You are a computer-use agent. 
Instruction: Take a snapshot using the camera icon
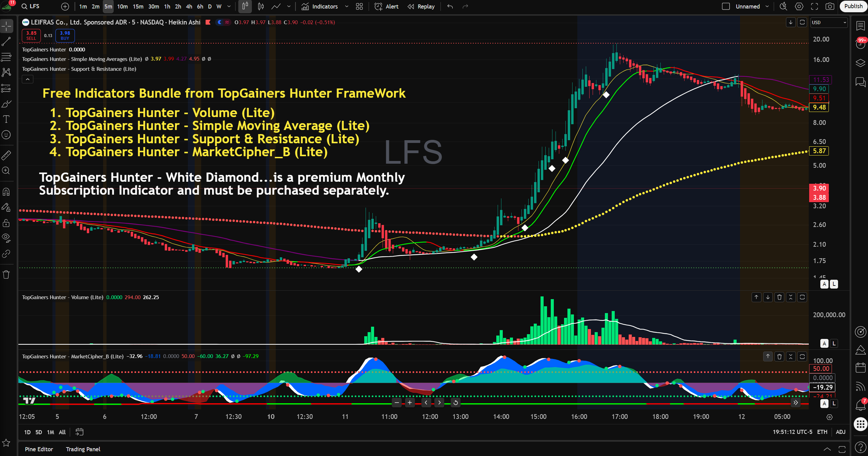tap(830, 6)
